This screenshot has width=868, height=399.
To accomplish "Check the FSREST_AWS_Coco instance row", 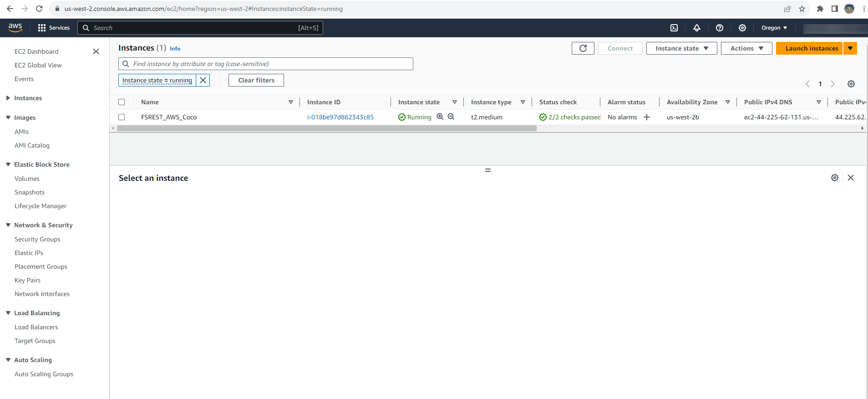I will point(122,117).
